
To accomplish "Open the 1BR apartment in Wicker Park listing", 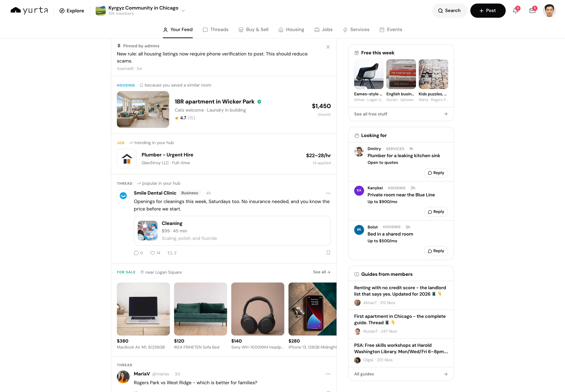I will [x=224, y=109].
